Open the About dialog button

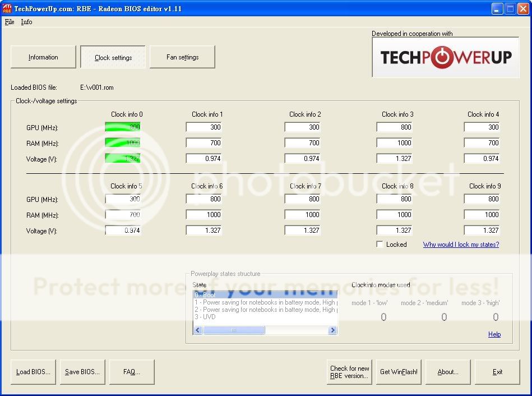(447, 372)
